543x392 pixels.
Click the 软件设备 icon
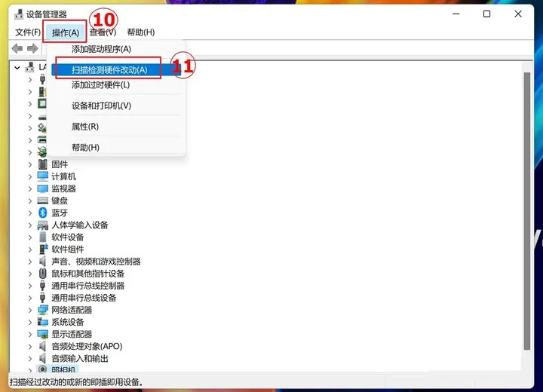42,237
